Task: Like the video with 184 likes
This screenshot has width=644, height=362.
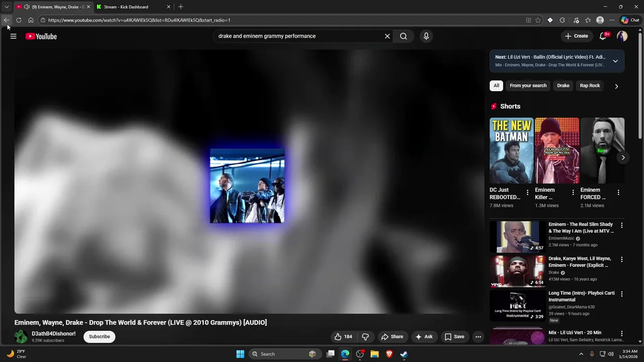Action: (x=344, y=337)
